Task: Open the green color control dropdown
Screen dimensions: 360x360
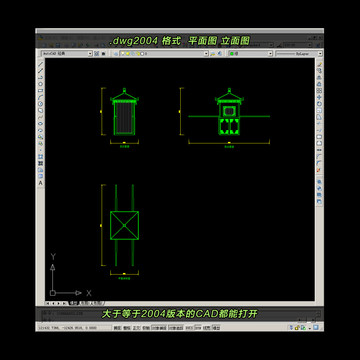Action: click(x=250, y=53)
